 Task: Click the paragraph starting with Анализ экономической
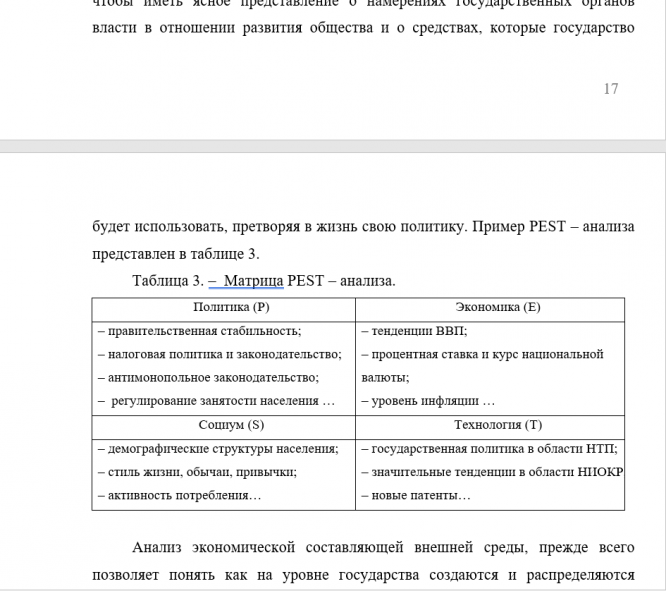[x=363, y=561]
